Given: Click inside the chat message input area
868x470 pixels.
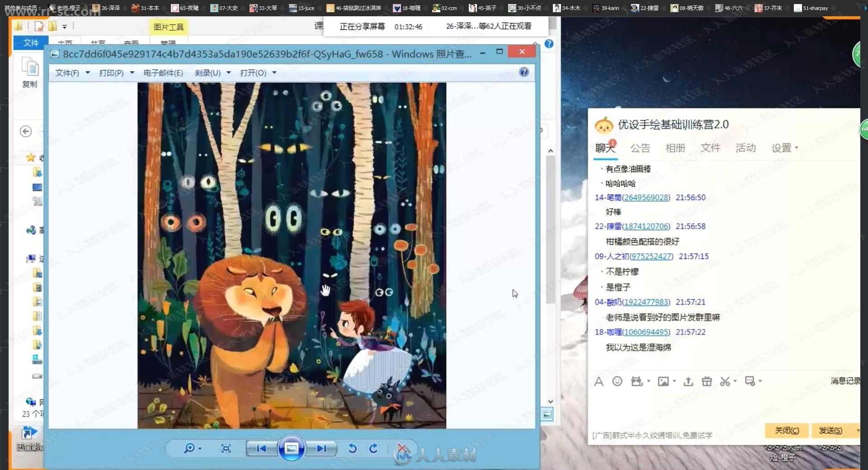Looking at the screenshot, I should point(723,407).
